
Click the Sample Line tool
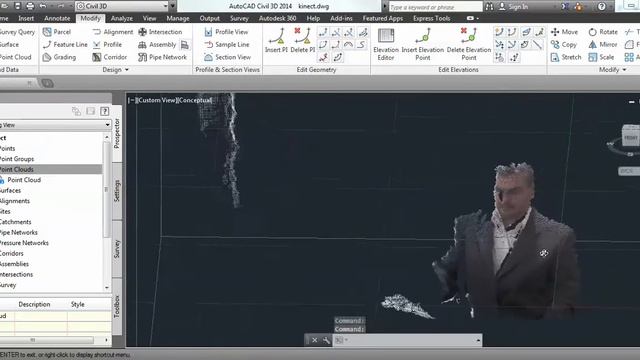(227, 44)
